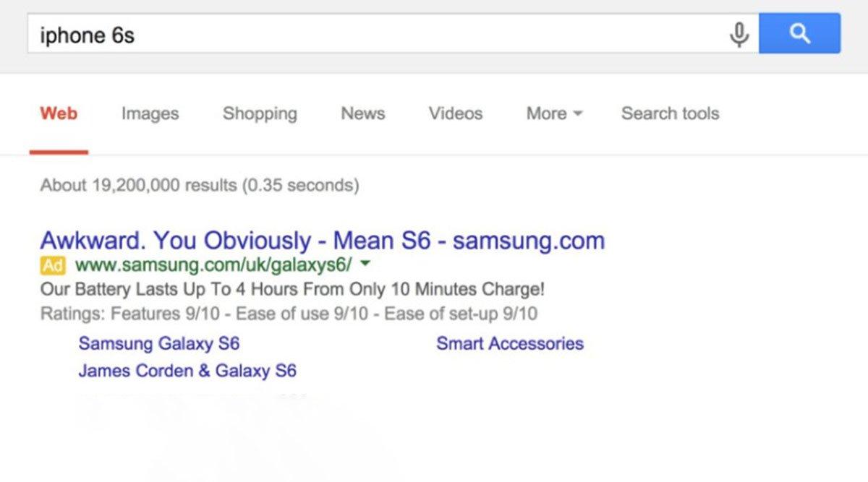Click the magnifying glass search button
Screen dimensions: 868x482
point(800,33)
